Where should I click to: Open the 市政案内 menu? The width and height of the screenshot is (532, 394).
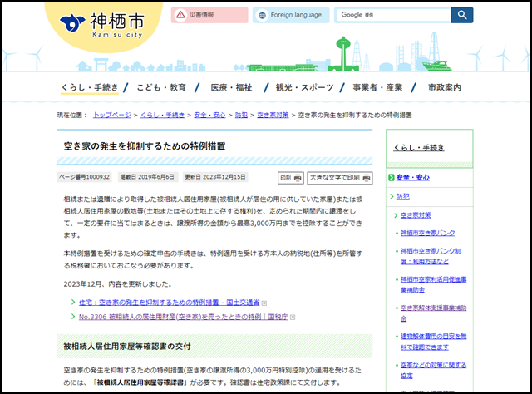pyautogui.click(x=445, y=87)
